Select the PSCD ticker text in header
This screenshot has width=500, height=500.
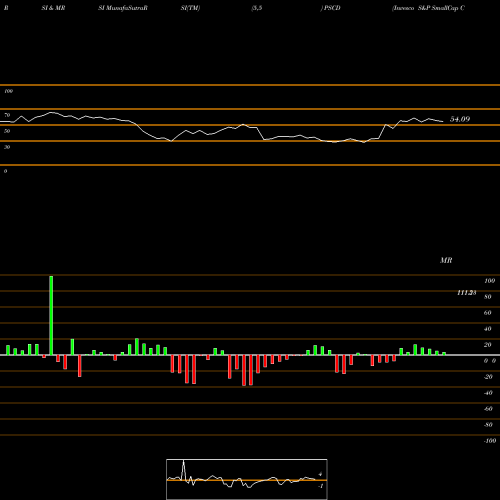point(332,8)
